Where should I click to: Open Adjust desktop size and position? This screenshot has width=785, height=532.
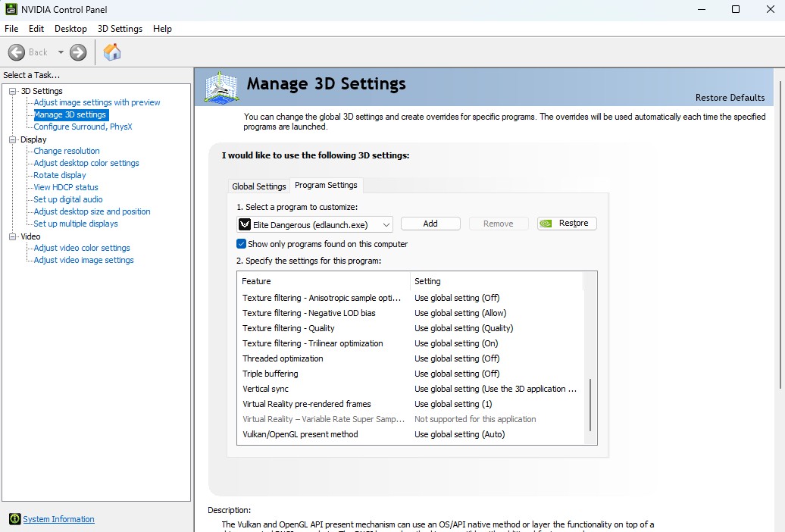point(92,211)
